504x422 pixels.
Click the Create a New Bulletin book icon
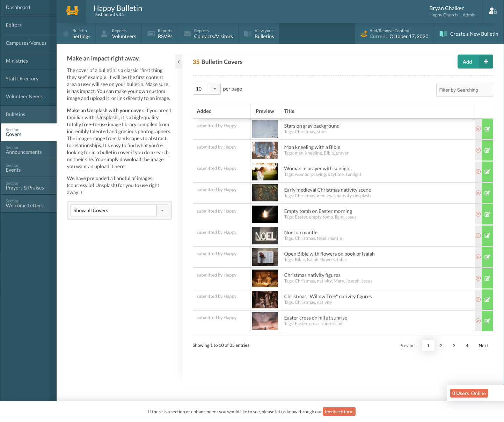pyautogui.click(x=444, y=34)
